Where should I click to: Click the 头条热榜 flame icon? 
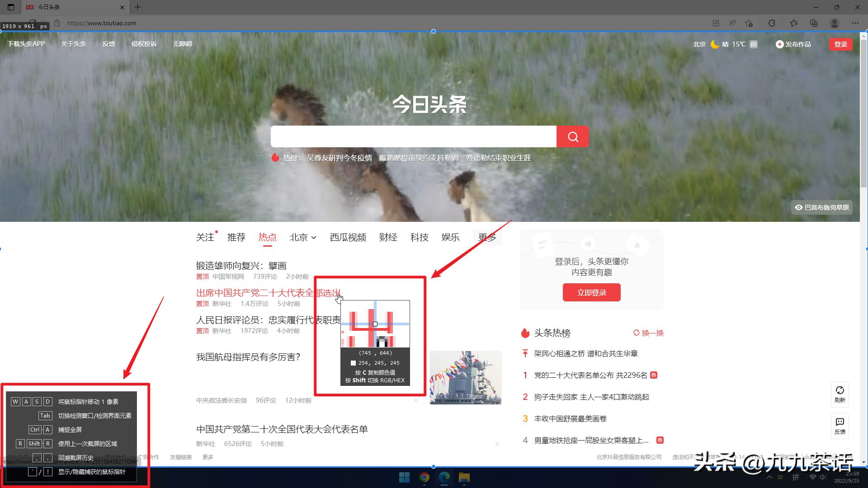point(525,333)
